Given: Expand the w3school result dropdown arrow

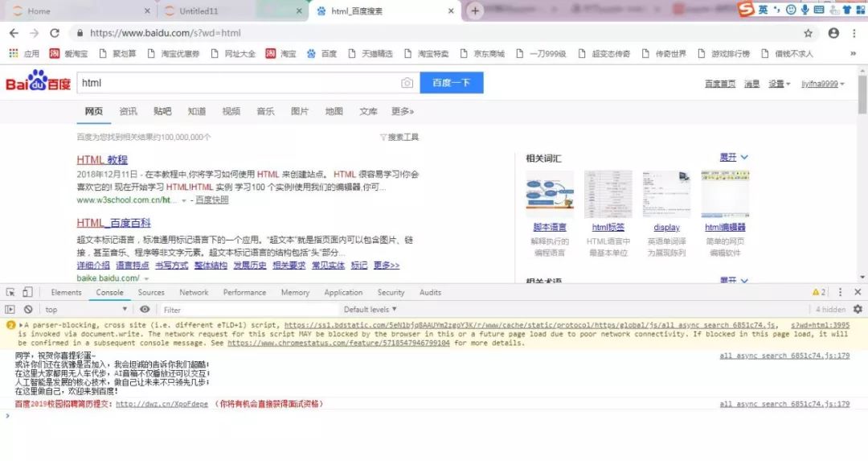Looking at the screenshot, I should (x=184, y=200).
